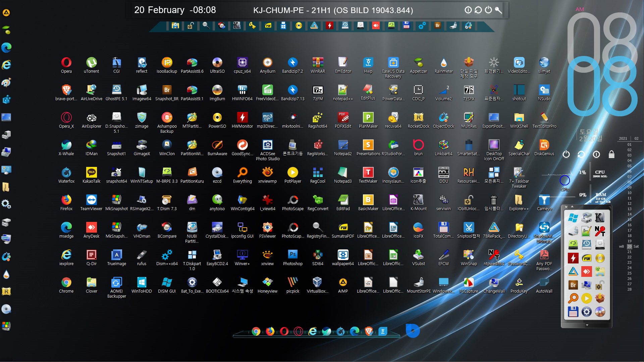The height and width of the screenshot is (362, 644).
Task: Click the wrench icon in the top bar
Action: pyautogui.click(x=498, y=10)
